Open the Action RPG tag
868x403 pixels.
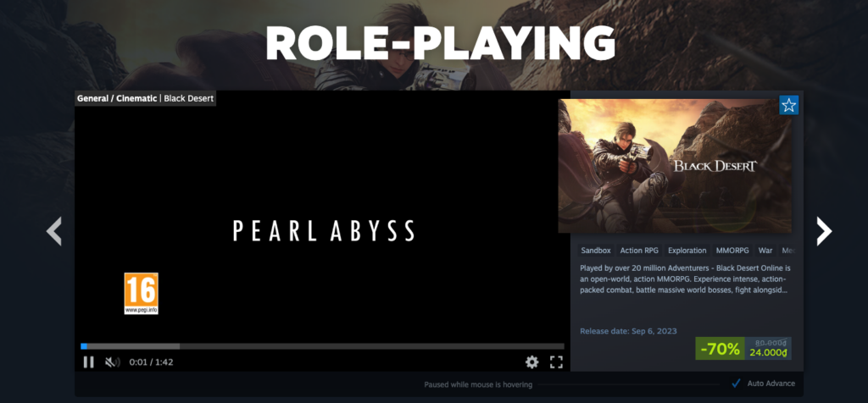[639, 251]
